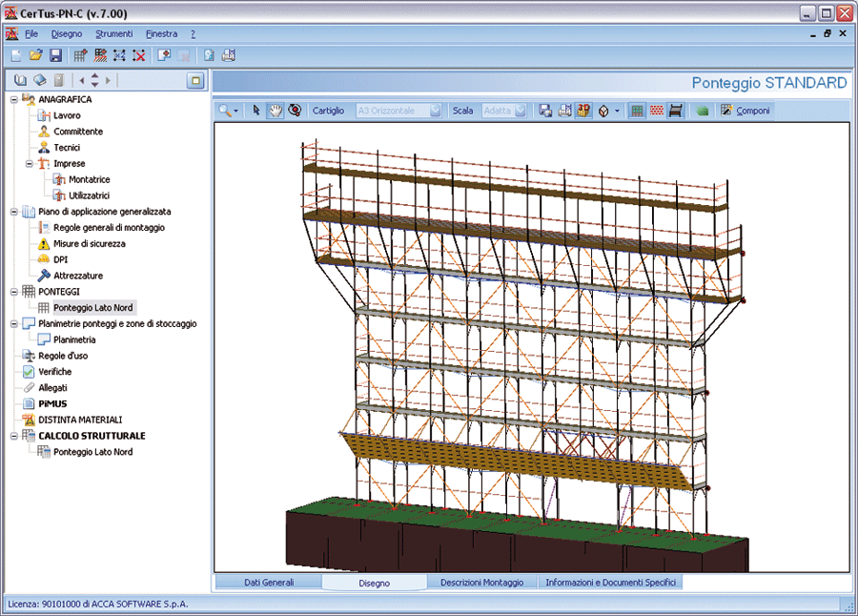
Task: Switch to the Descrizioni Montaggio tab
Action: tap(481, 582)
